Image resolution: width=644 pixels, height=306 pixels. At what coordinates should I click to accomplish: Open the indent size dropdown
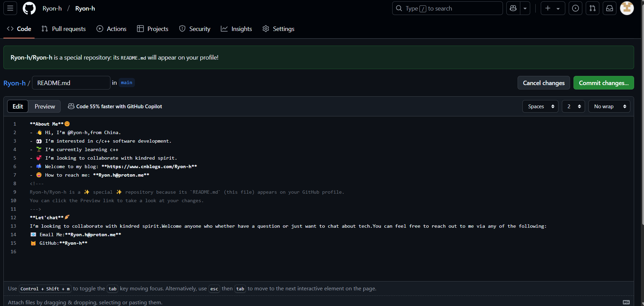tap(573, 107)
